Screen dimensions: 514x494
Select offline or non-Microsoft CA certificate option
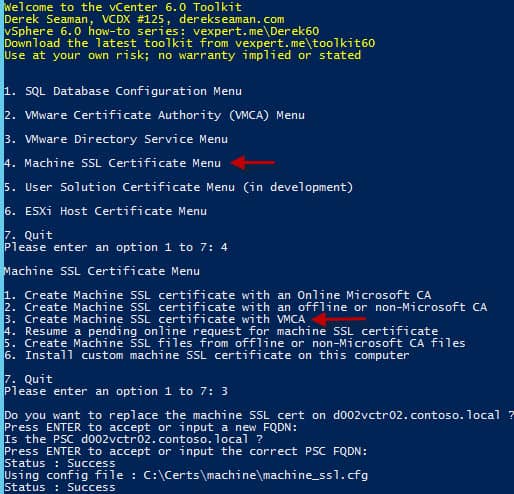click(x=246, y=307)
